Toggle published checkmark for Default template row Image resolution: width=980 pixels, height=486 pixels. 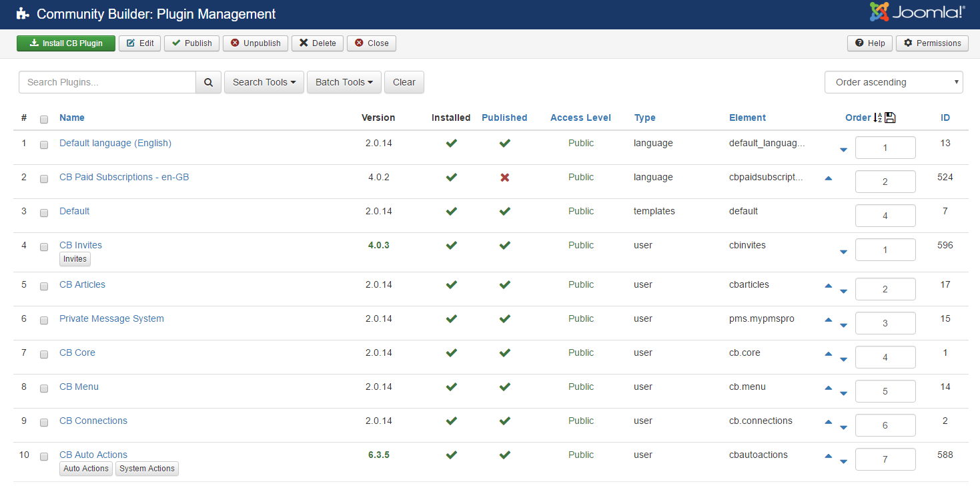pos(505,211)
